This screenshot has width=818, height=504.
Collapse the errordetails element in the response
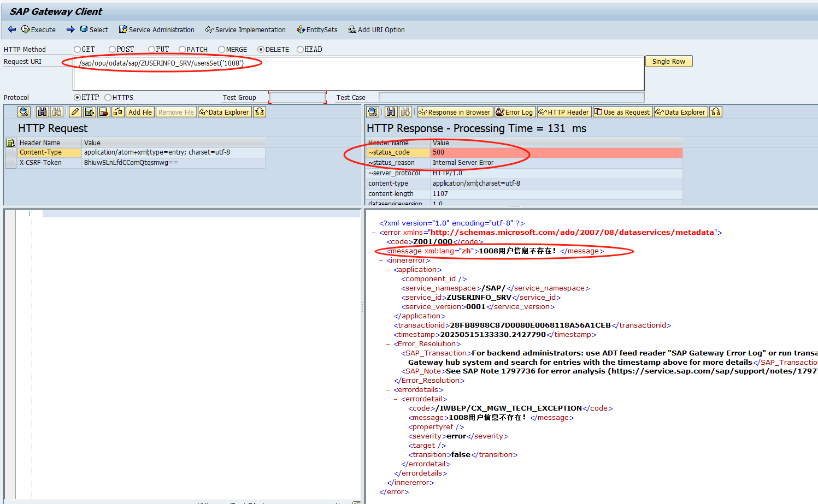click(x=387, y=389)
